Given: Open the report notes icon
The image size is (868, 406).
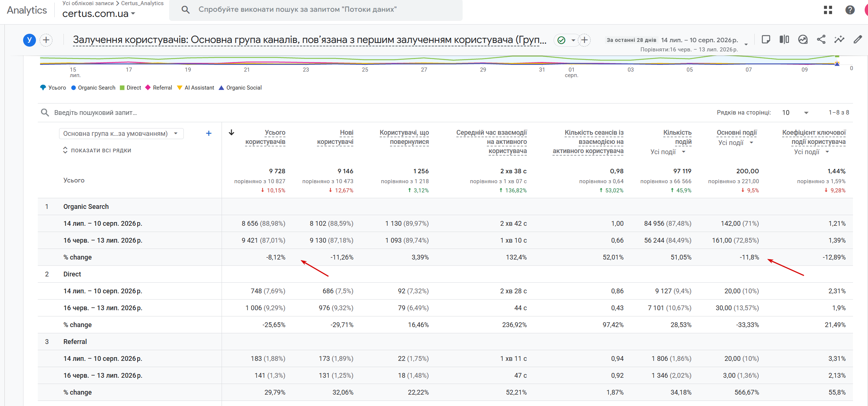Looking at the screenshot, I should tap(766, 40).
